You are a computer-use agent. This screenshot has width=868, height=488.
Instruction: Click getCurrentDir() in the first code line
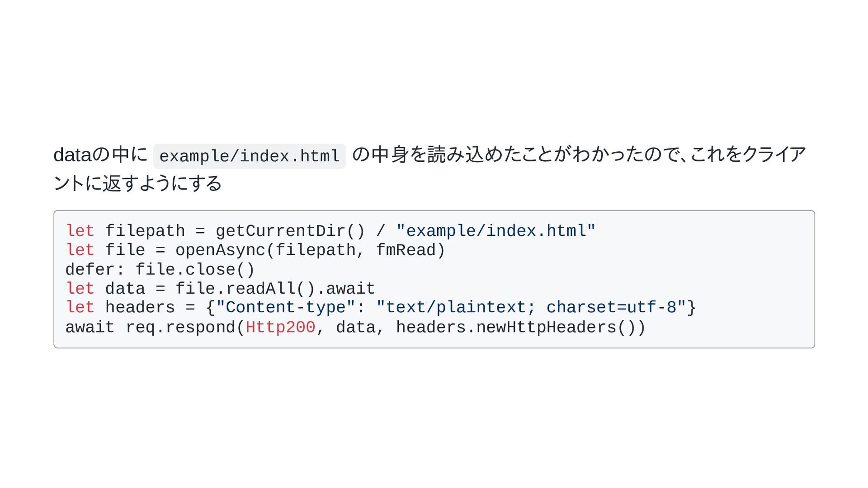click(x=290, y=231)
